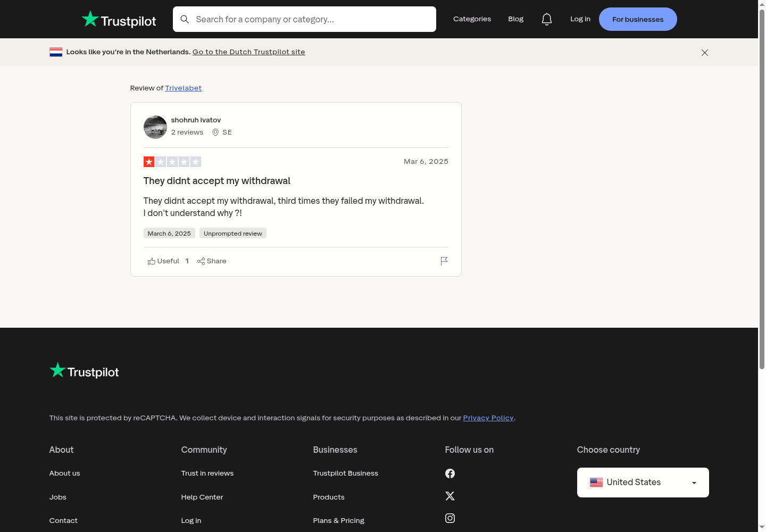Click the Netherlands flag icon
Image resolution: width=766 pixels, height=532 pixels.
click(56, 52)
